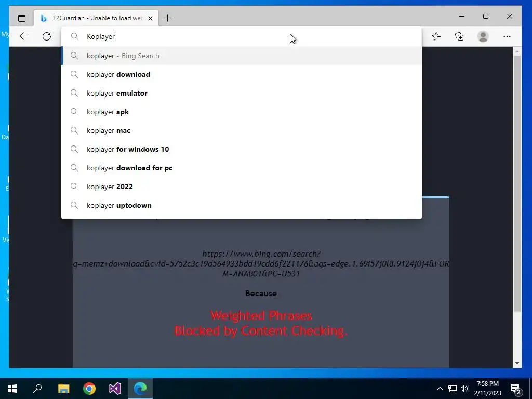Open the Favorites star icon
Image resolution: width=532 pixels, height=399 pixels.
pos(436,36)
